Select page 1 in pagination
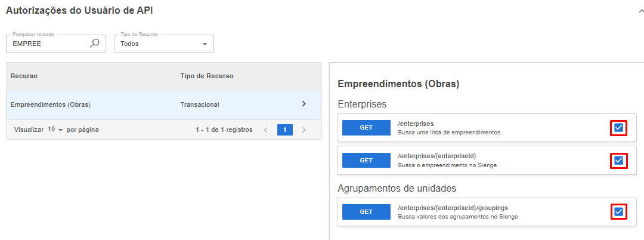 point(284,130)
